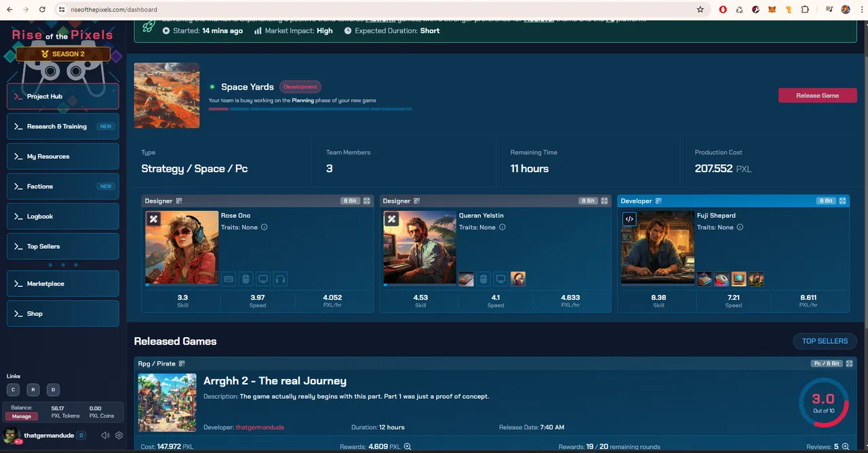Viewport: 868px width, 453px height.
Task: Select Queran Yelstin's equipped keyboard item
Action: pyautogui.click(x=466, y=279)
